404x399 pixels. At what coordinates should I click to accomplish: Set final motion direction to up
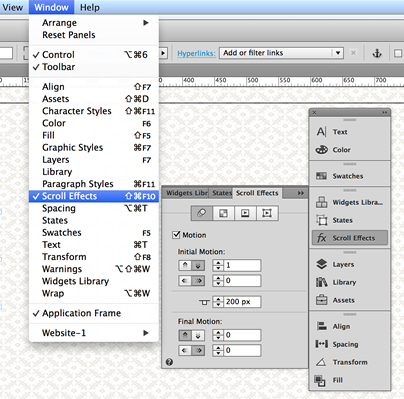(x=185, y=335)
